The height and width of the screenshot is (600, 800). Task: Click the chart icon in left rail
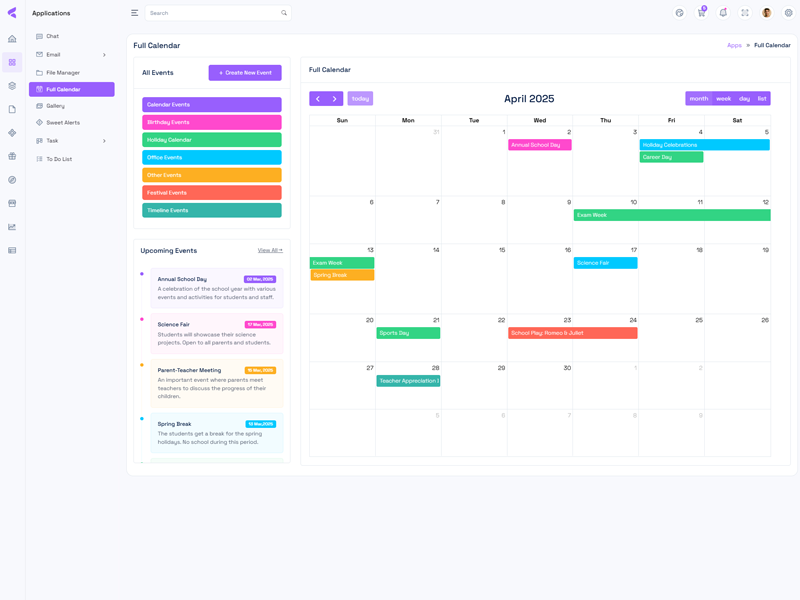12,227
